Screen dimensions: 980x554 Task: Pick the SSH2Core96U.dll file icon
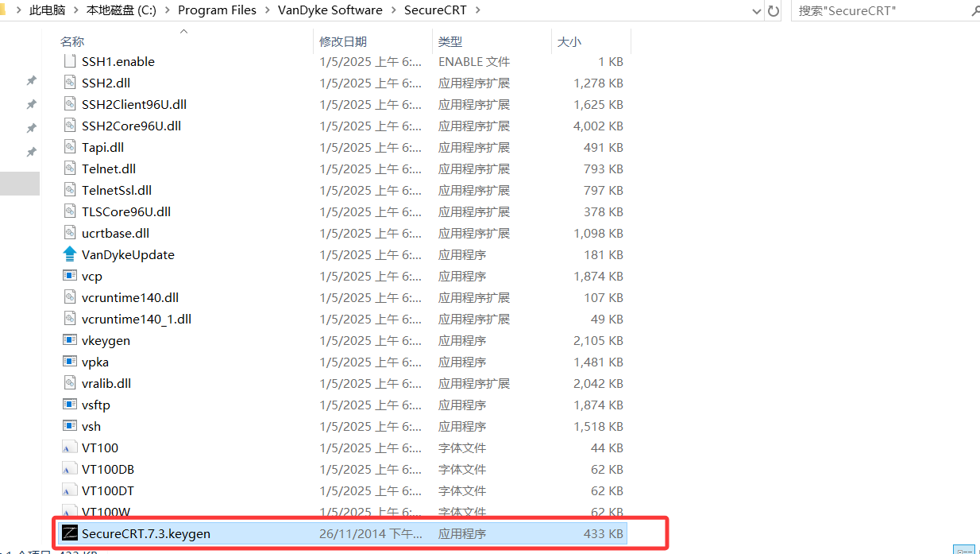click(x=70, y=126)
